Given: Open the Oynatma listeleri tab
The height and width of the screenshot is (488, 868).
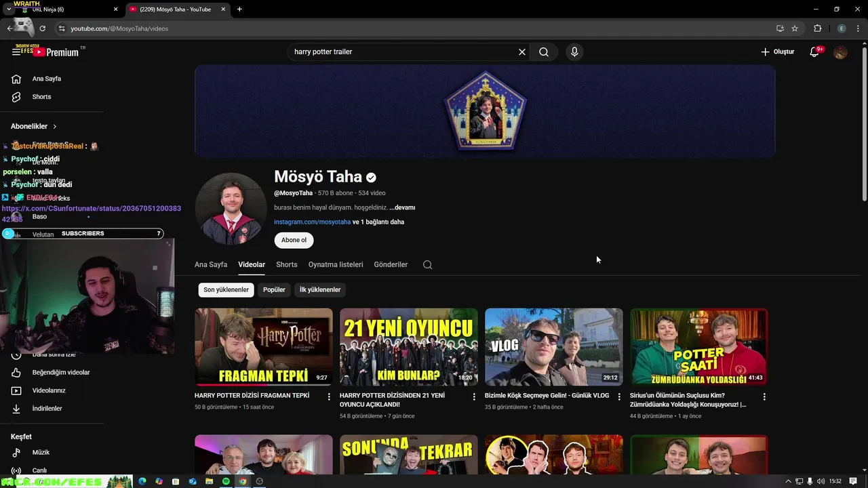Looking at the screenshot, I should [x=336, y=264].
